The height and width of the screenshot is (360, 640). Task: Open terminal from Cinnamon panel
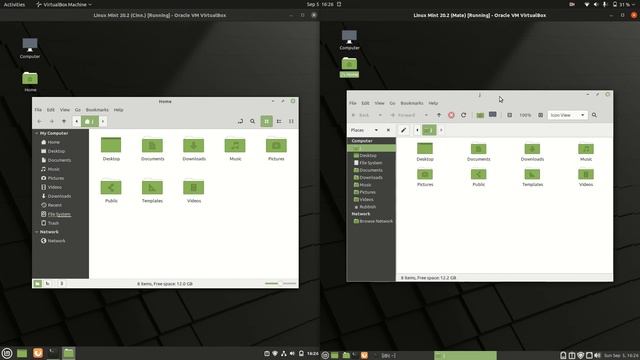[53, 353]
